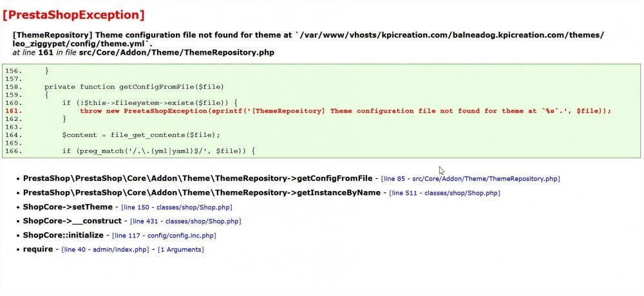
Task: Click the ThemeRepository->getConfigFromFile stack entry
Action: pos(198,178)
